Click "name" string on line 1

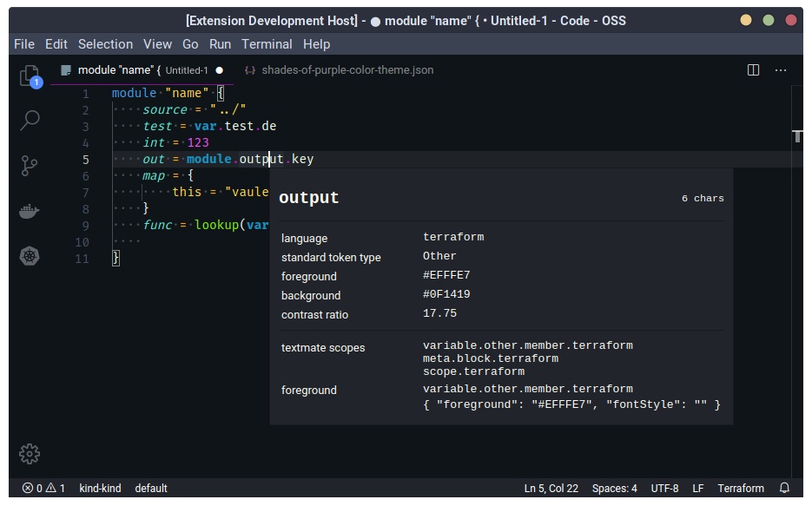187,93
